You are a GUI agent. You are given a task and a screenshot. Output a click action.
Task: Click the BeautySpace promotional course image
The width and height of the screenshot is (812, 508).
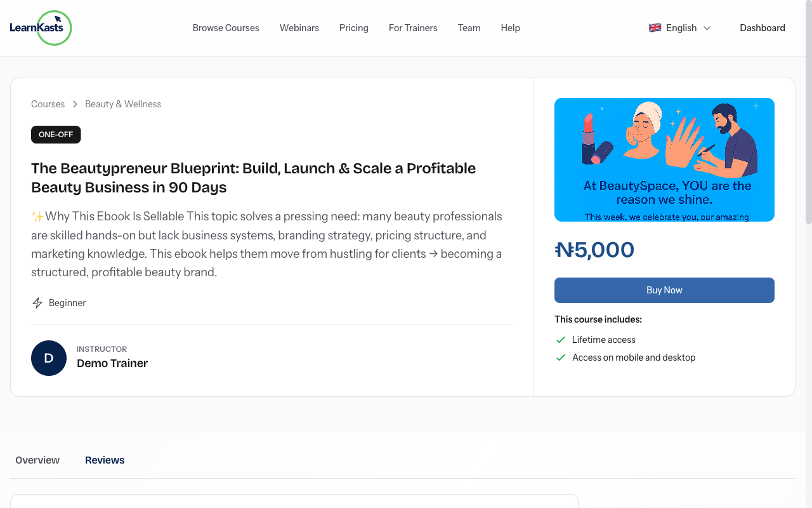pos(664,159)
